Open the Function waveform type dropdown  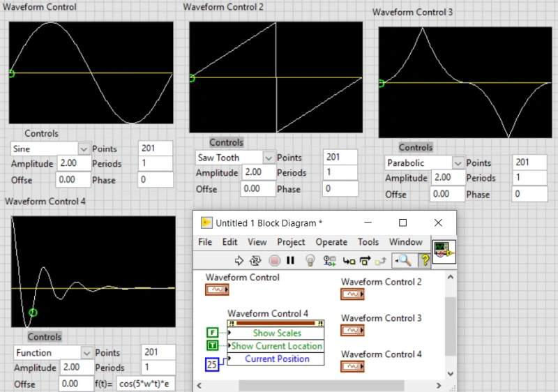[86, 353]
